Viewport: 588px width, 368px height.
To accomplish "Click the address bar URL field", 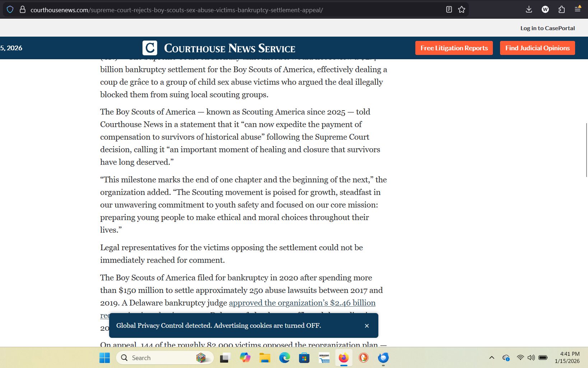I will click(215, 10).
